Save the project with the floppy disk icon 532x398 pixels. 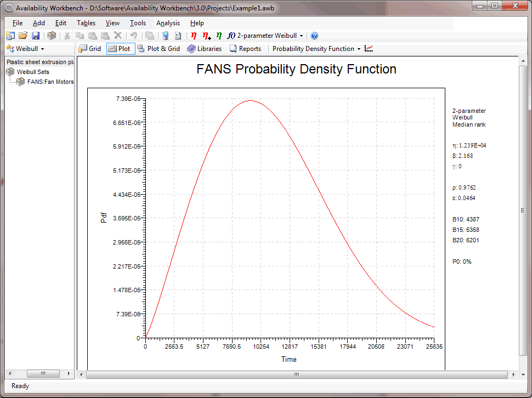tap(35, 36)
